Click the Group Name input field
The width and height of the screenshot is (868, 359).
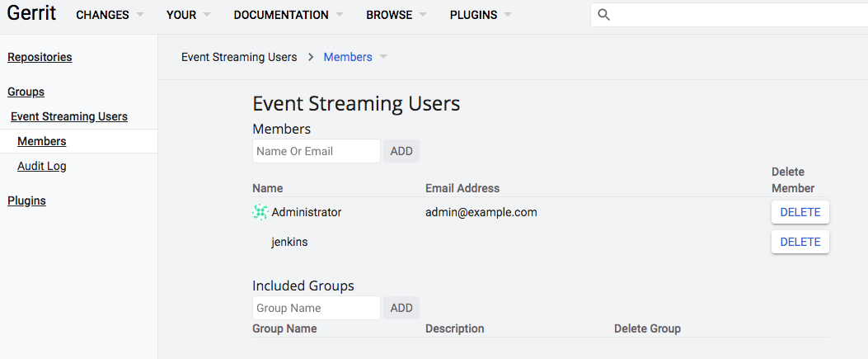(316, 308)
